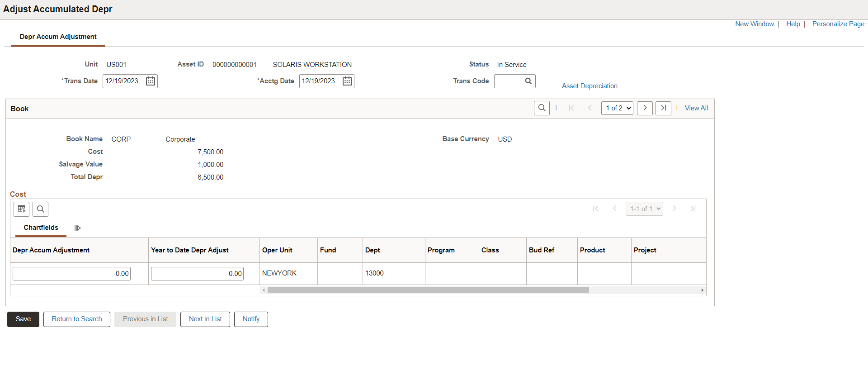
Task: Click the Asset ID value 000000000001
Action: [234, 65]
